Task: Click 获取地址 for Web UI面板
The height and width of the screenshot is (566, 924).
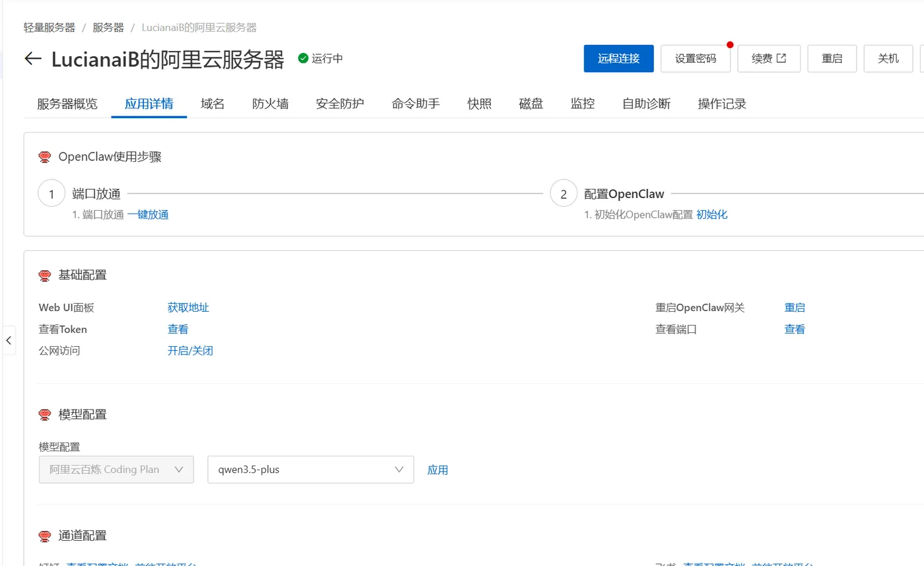Action: [x=188, y=308]
